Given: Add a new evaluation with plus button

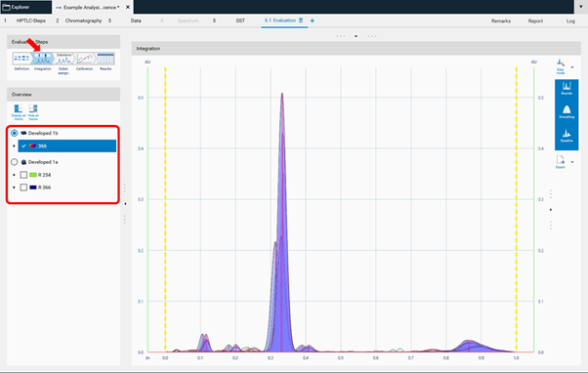Looking at the screenshot, I should (312, 21).
